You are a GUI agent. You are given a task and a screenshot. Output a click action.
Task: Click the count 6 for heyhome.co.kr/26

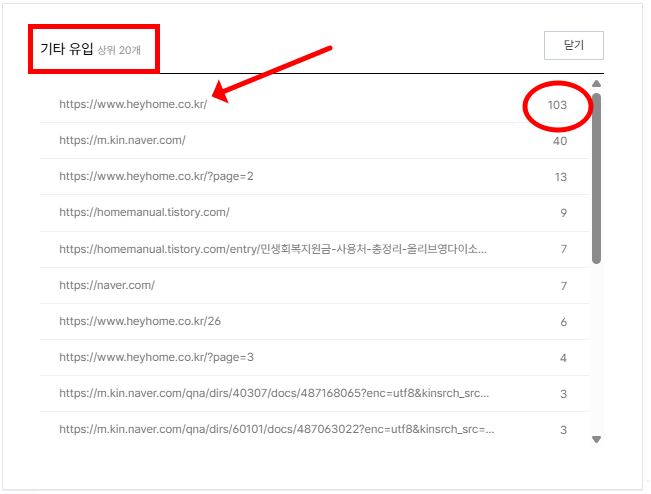(x=563, y=322)
